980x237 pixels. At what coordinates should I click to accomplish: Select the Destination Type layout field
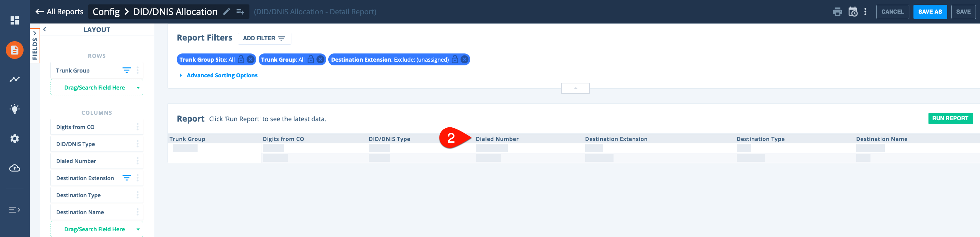pos(97,195)
